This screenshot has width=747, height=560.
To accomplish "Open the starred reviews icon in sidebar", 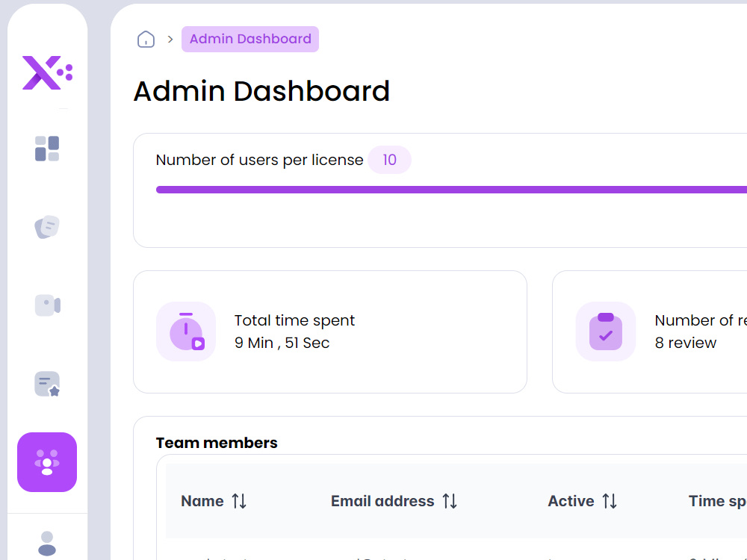I will [47, 384].
